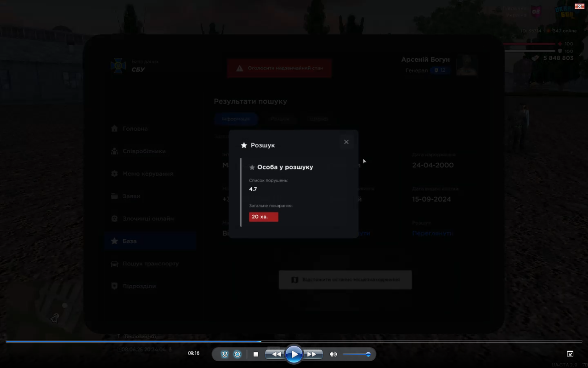588x368 pixels.
Task: Switch to the Штраф tab
Action: click(x=318, y=119)
